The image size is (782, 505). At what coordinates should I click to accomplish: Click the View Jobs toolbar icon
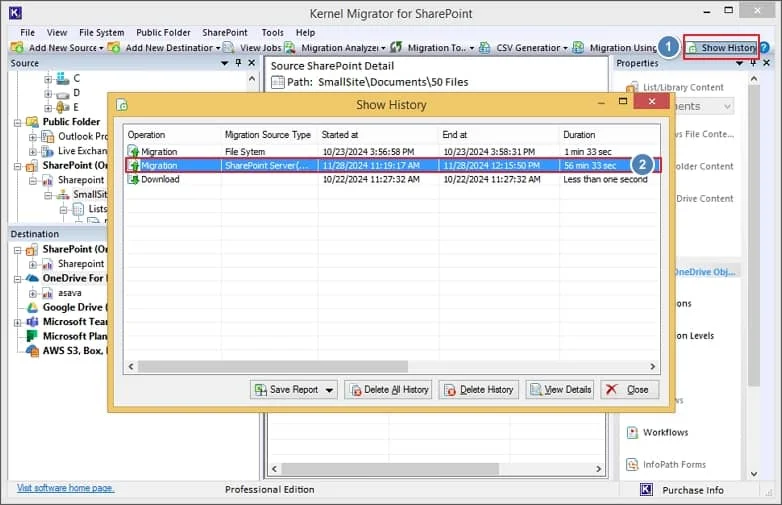(x=228, y=47)
